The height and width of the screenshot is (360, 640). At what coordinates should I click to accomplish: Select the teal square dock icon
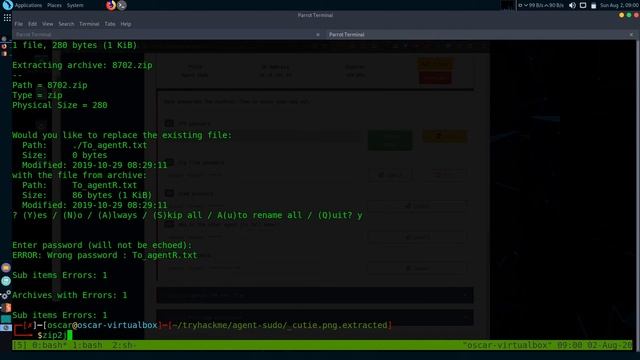(6, 319)
